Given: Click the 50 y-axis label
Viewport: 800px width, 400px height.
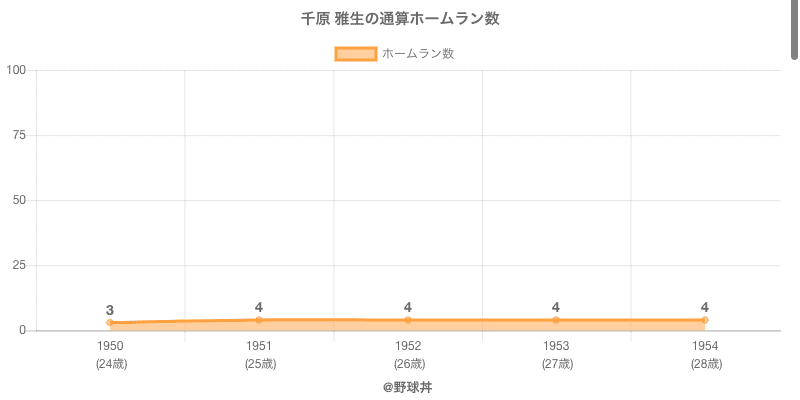Looking at the screenshot, I should coord(19,200).
